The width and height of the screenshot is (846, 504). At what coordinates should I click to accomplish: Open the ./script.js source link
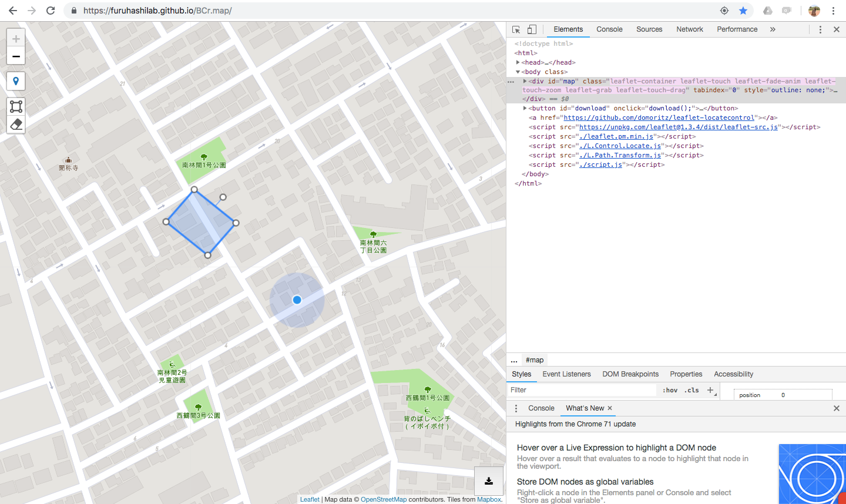(601, 164)
